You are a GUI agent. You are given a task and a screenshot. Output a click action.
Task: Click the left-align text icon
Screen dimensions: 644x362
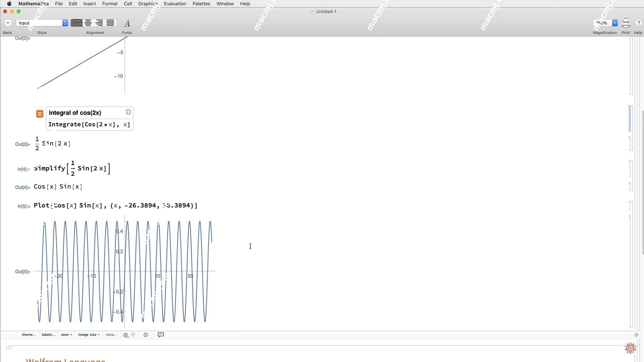pyautogui.click(x=76, y=23)
